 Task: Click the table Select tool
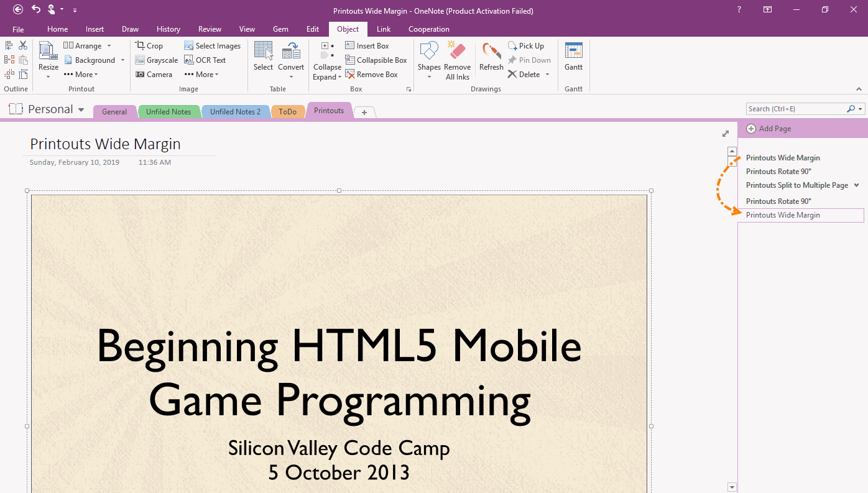pyautogui.click(x=263, y=56)
